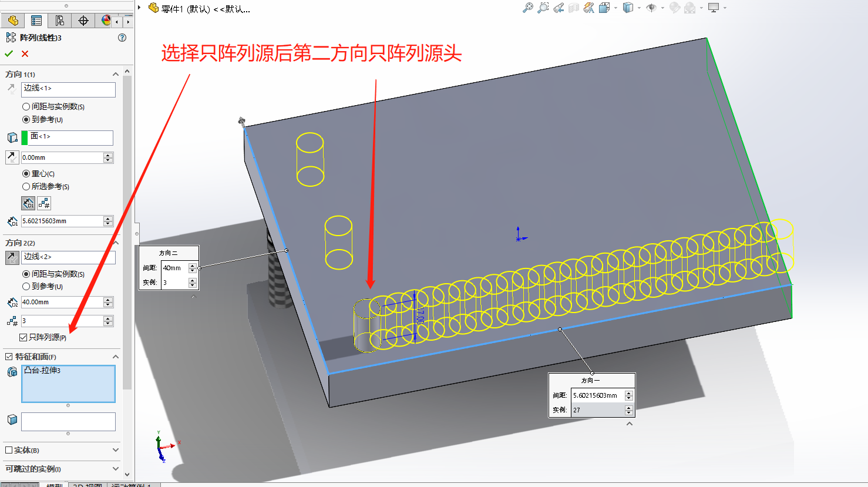This screenshot has width=868, height=487.
Task: Reverse Direction 2 pattern direction
Action: (x=12, y=257)
